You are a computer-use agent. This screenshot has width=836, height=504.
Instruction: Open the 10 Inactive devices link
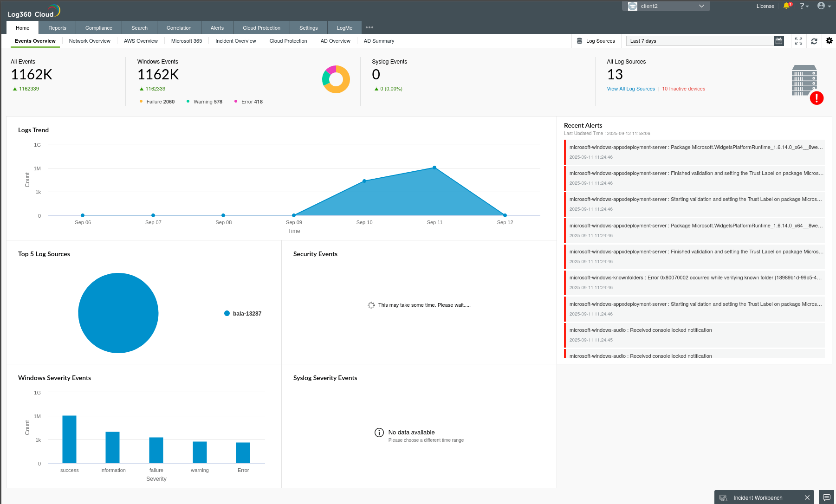pyautogui.click(x=683, y=89)
